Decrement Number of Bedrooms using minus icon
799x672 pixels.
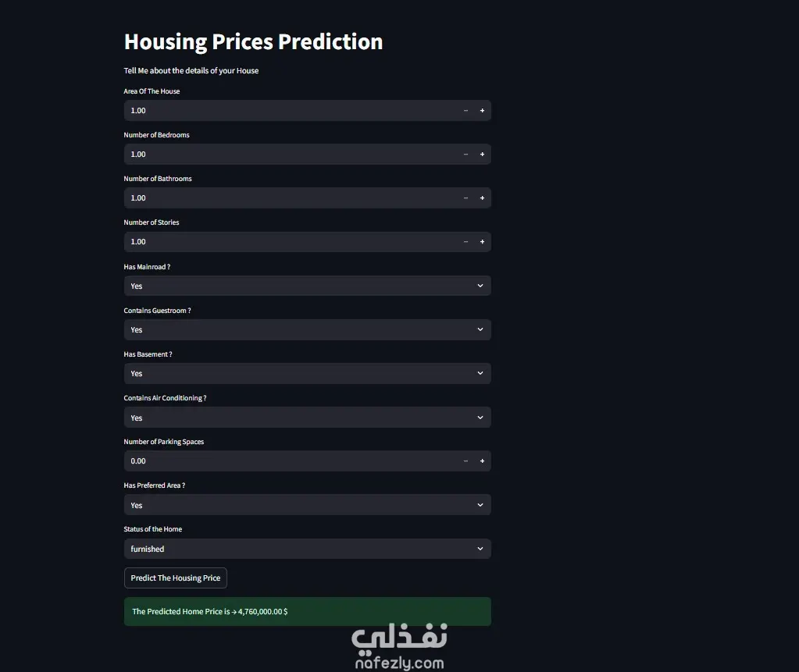point(465,155)
